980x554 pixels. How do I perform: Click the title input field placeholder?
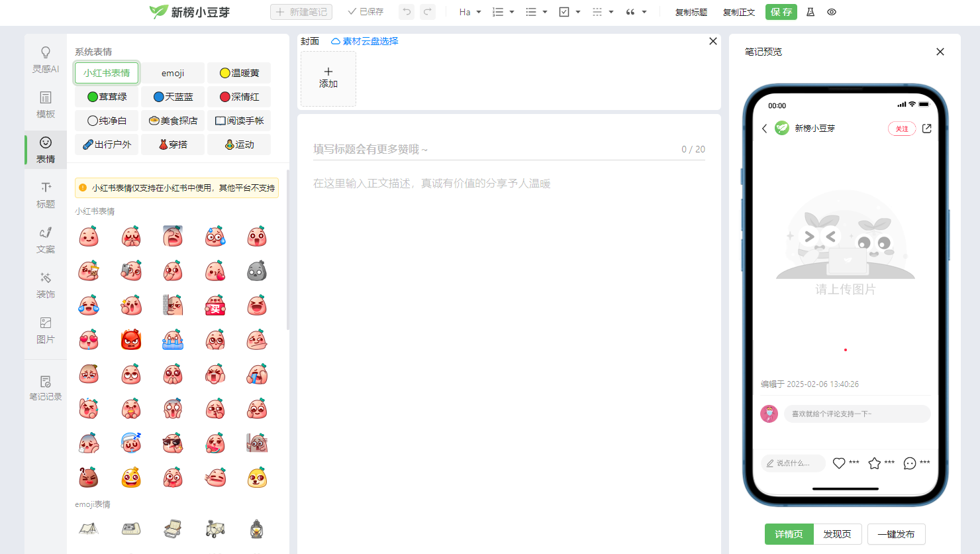pos(371,149)
